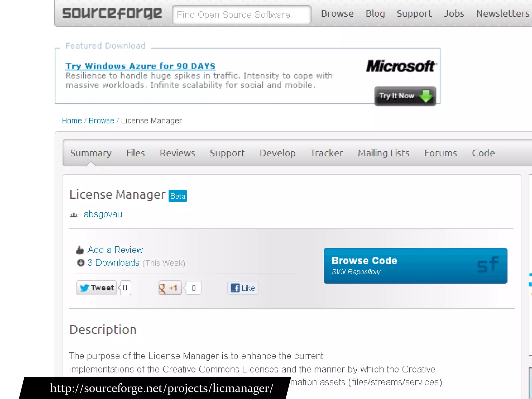Viewport: 532px width, 399px height.
Task: Click the sourceforge.net/projects/licmanager URL caption
Action: coord(162,388)
